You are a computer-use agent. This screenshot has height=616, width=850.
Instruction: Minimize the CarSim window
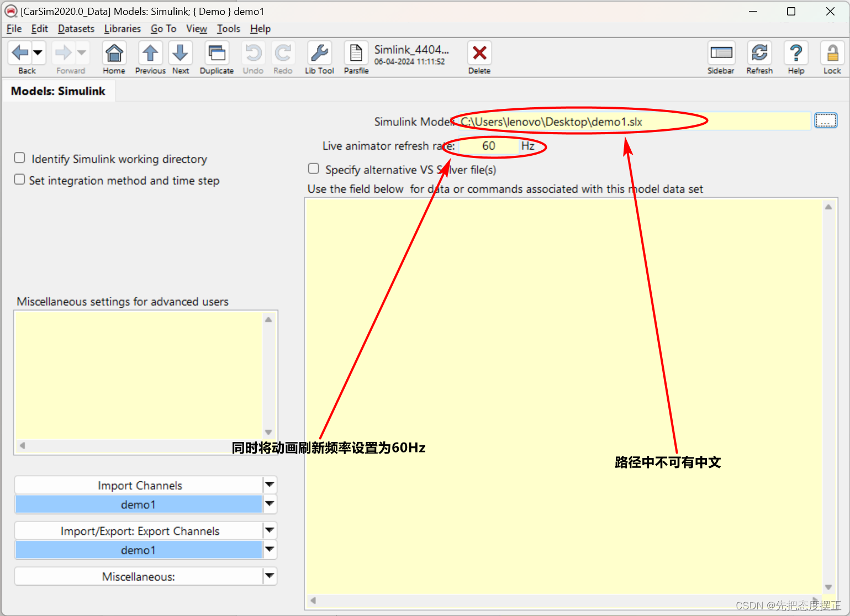click(753, 11)
